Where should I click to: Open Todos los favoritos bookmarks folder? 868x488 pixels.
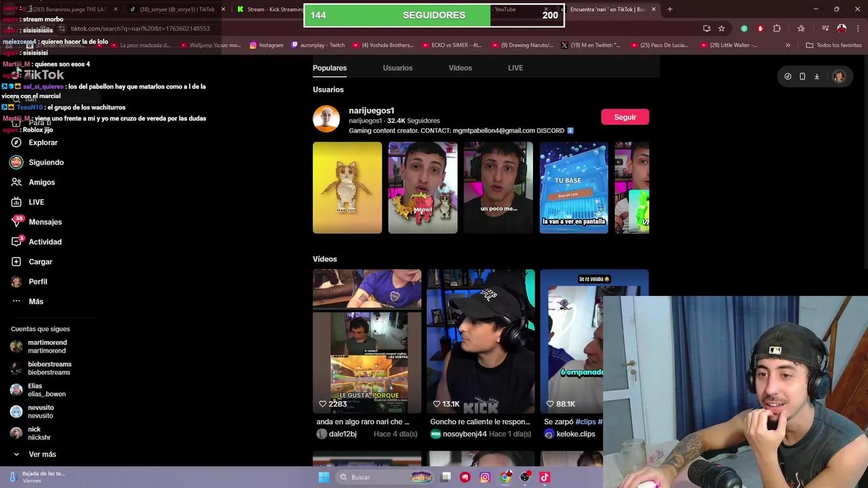point(833,45)
